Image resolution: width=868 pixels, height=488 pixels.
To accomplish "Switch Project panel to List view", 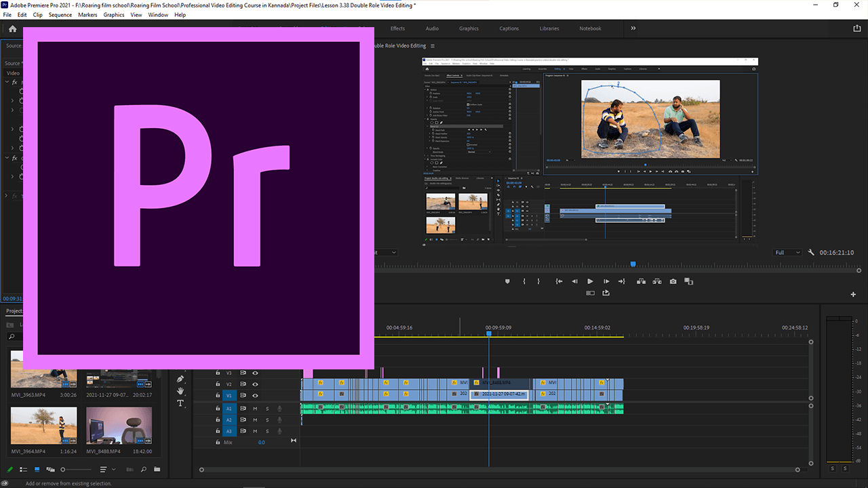I will [23, 469].
